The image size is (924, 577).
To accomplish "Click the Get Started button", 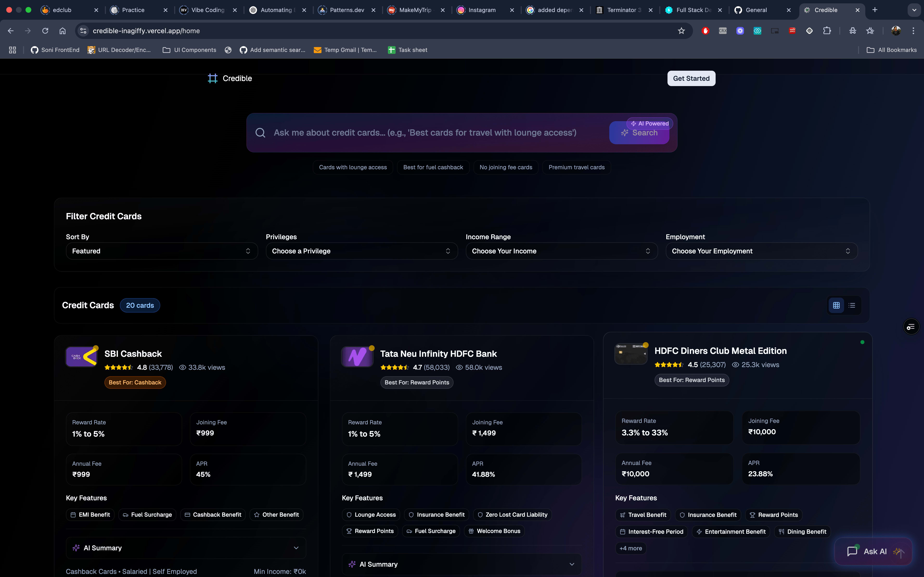I will 691,78.
